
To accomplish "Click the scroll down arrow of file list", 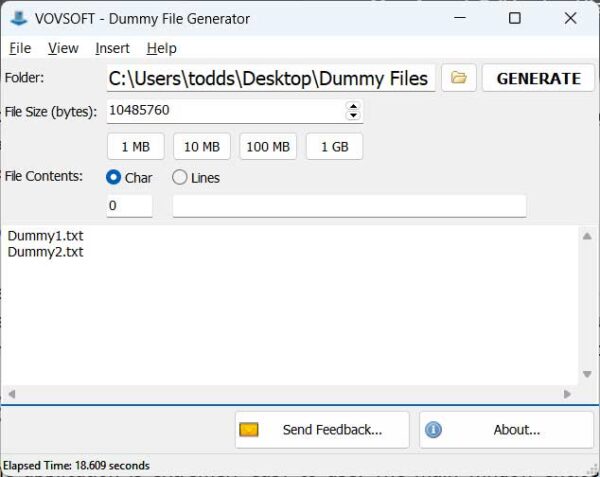I will pos(587,375).
